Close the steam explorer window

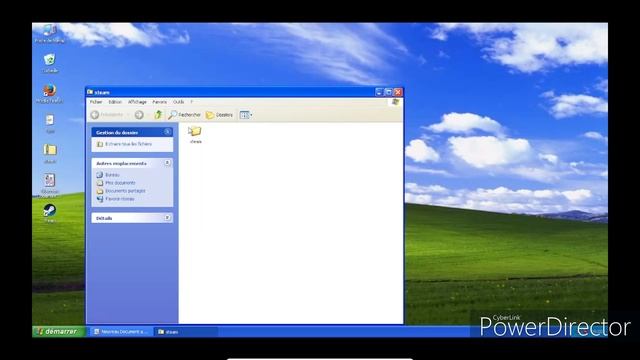398,92
